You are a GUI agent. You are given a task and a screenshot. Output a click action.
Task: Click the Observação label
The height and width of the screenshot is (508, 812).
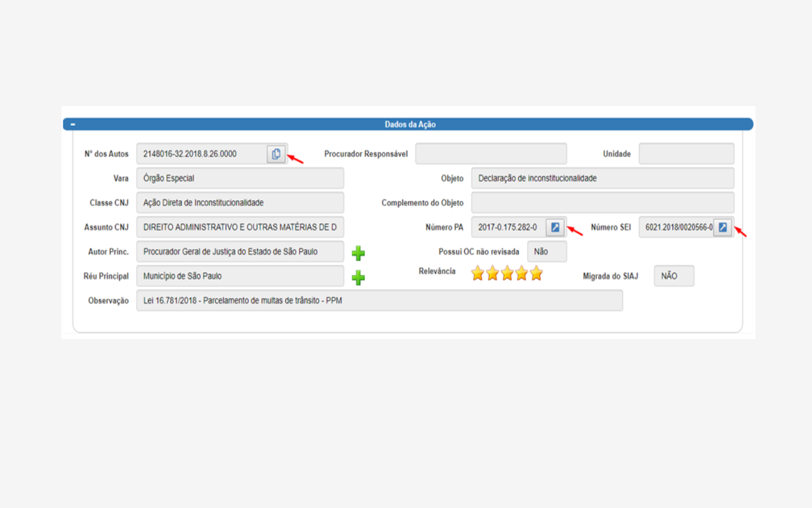click(x=108, y=300)
